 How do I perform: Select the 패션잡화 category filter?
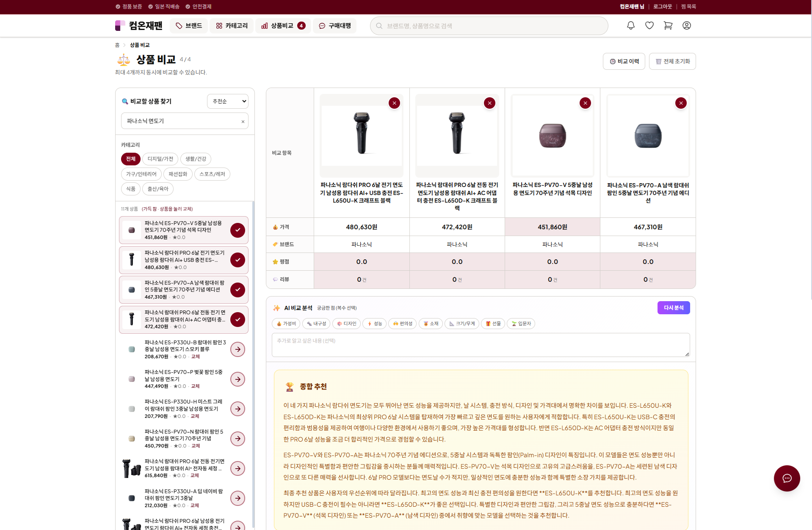[x=178, y=174]
